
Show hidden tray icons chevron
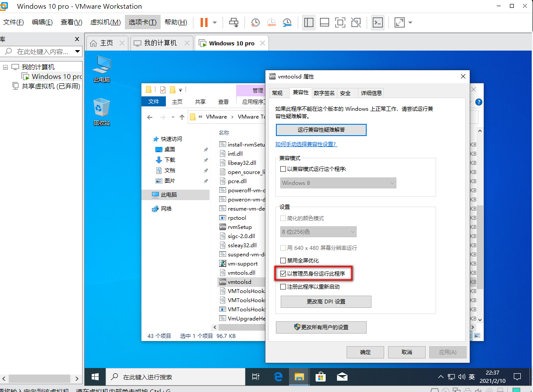[x=441, y=377]
